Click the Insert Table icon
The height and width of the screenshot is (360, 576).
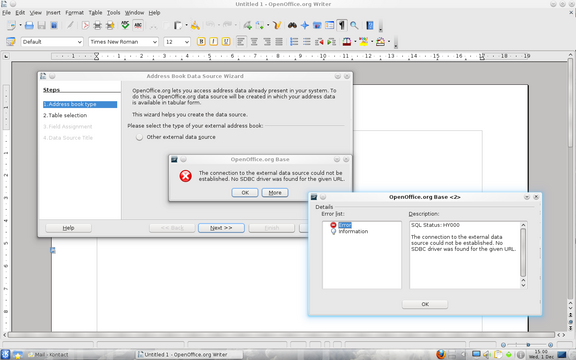pos(260,25)
